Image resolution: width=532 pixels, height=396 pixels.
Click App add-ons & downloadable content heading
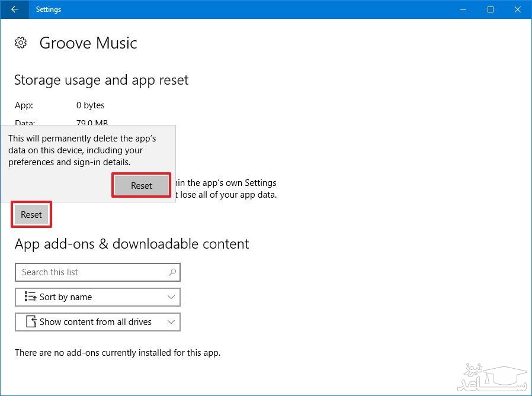coord(132,244)
